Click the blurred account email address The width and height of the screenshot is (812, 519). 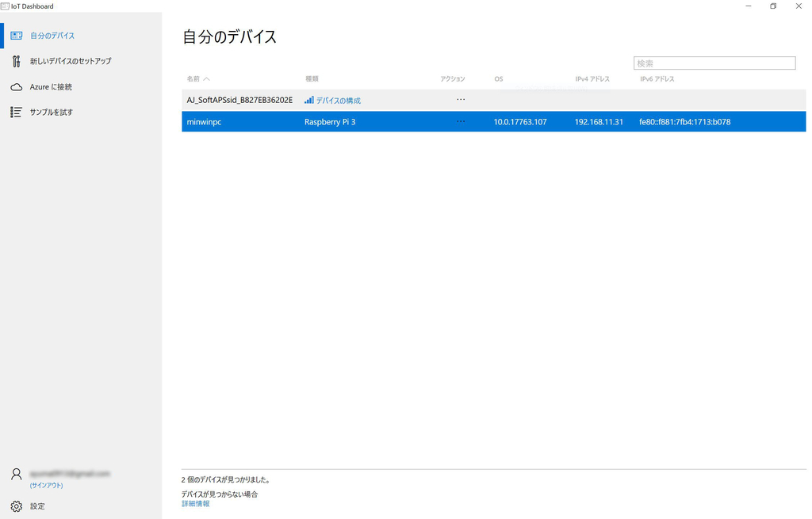(x=70, y=474)
